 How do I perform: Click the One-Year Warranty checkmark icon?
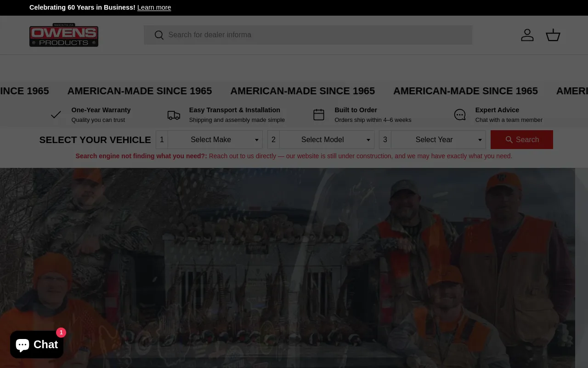[x=56, y=115]
